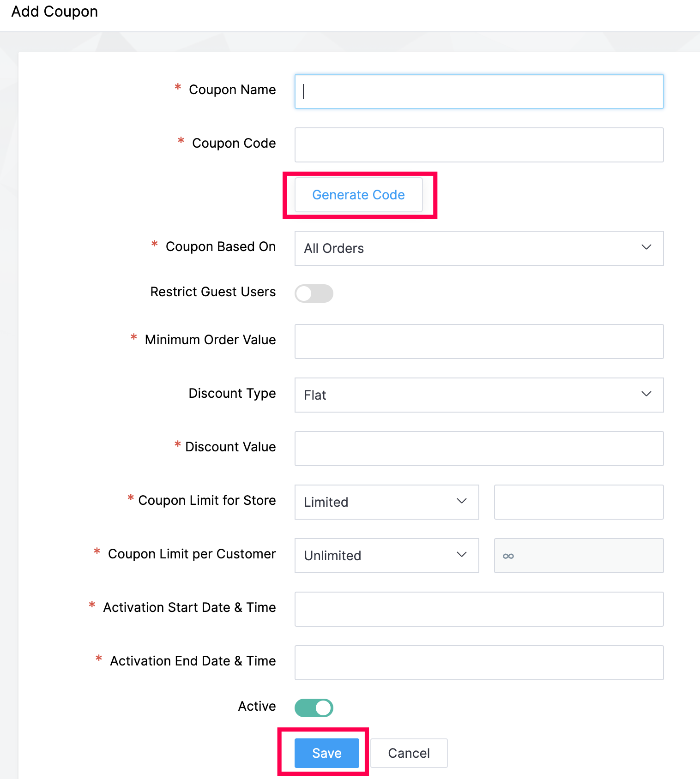Click the Generate Code button
This screenshot has width=700, height=779.
tap(359, 195)
